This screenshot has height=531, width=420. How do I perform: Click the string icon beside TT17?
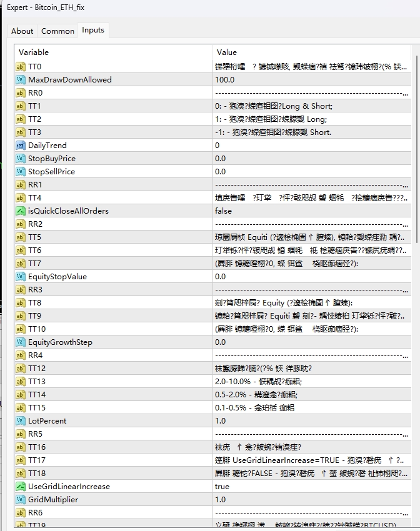(x=21, y=460)
